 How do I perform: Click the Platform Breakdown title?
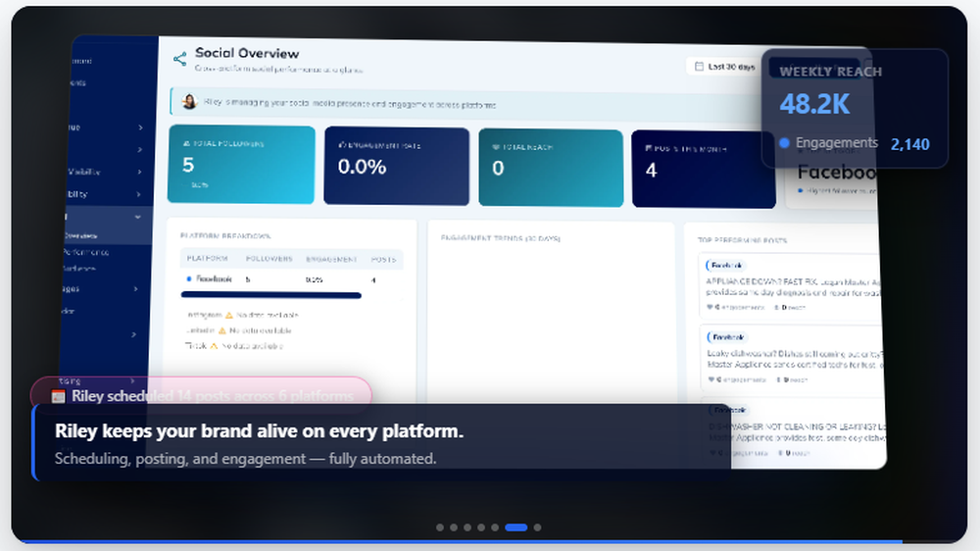(x=225, y=235)
